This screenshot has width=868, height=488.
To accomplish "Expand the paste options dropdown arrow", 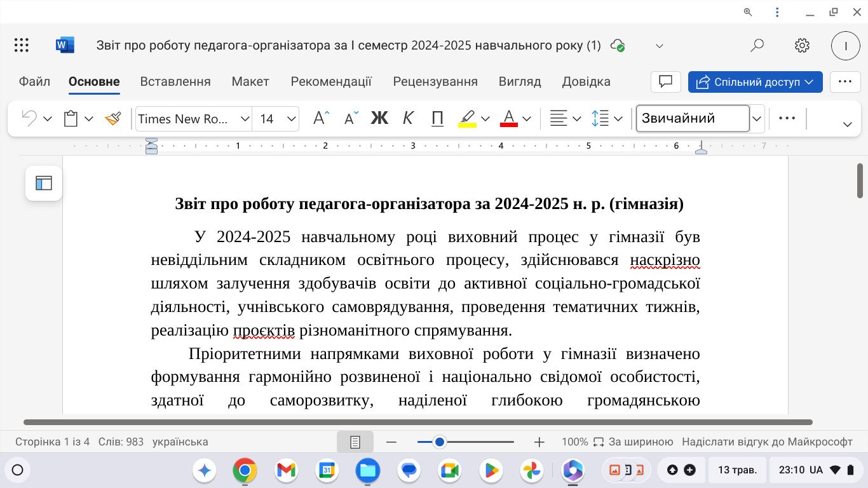I will click(89, 119).
